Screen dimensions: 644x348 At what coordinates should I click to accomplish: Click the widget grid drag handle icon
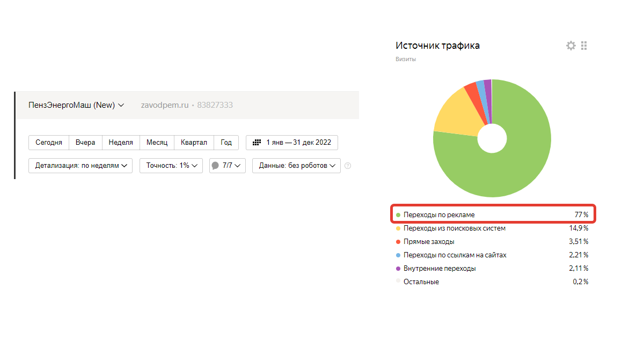(x=584, y=46)
